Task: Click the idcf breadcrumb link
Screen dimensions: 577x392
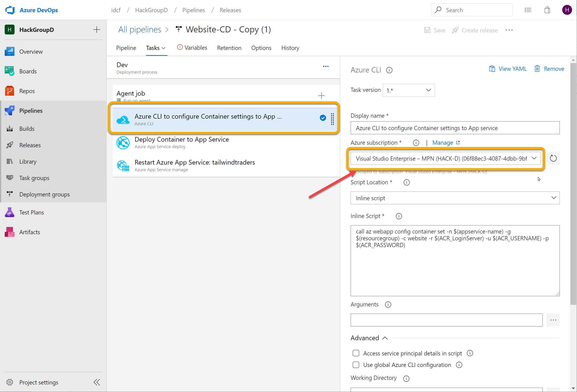Action: pos(116,10)
